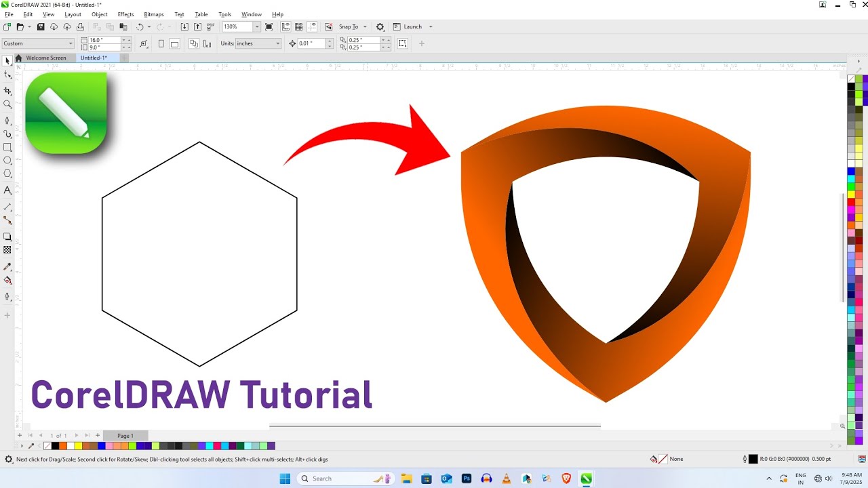The height and width of the screenshot is (488, 868).
Task: Open the Options gear icon
Action: [380, 27]
